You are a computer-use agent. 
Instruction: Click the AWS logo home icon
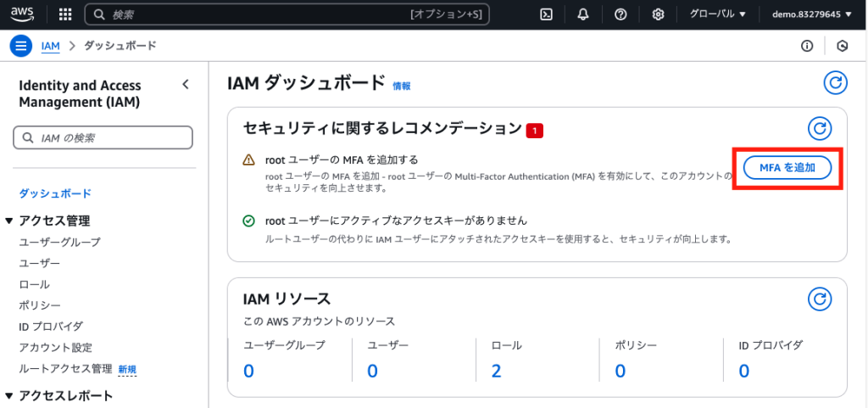coord(21,14)
